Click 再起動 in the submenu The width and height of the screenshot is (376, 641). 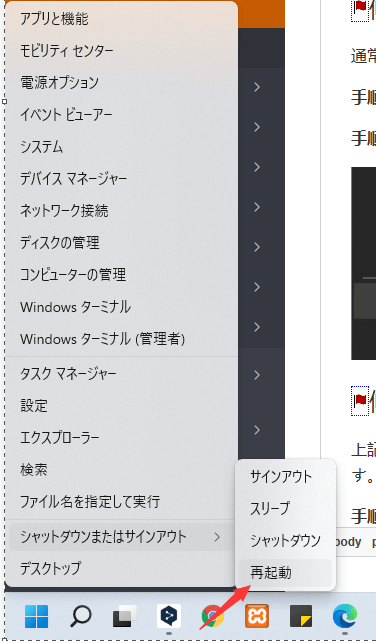click(285, 573)
